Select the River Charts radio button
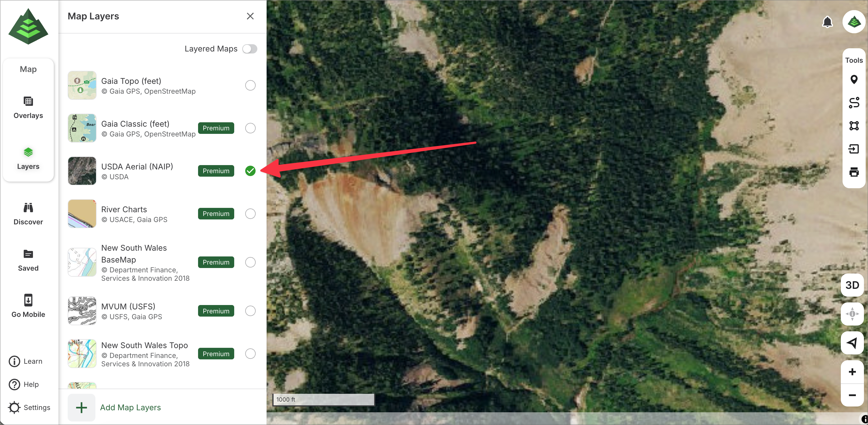 coord(250,214)
